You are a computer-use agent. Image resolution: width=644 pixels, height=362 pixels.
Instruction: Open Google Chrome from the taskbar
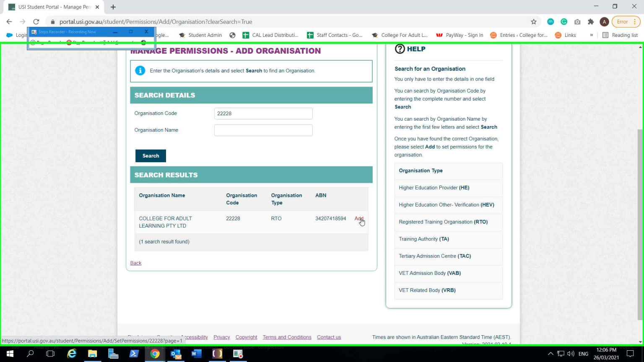pos(155,354)
